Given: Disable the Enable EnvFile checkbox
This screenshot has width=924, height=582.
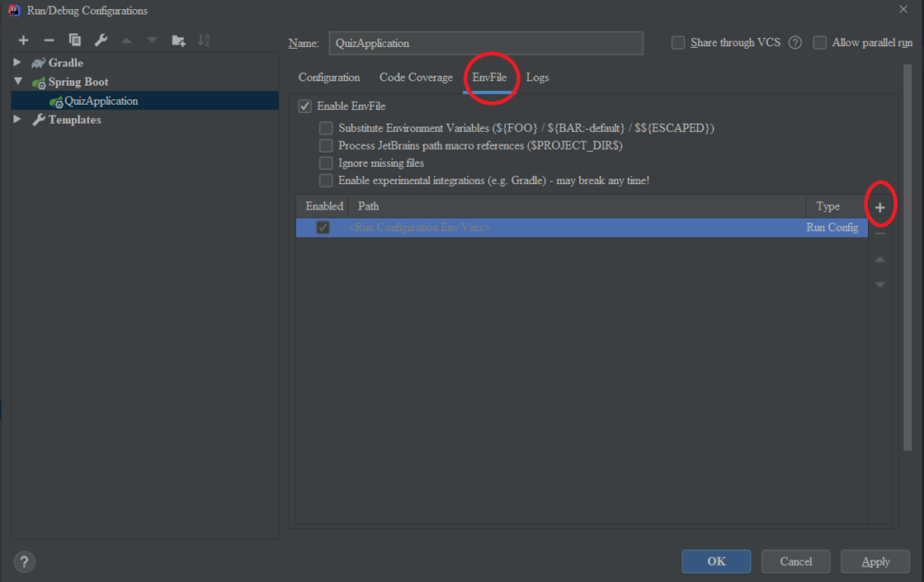Looking at the screenshot, I should [x=305, y=106].
